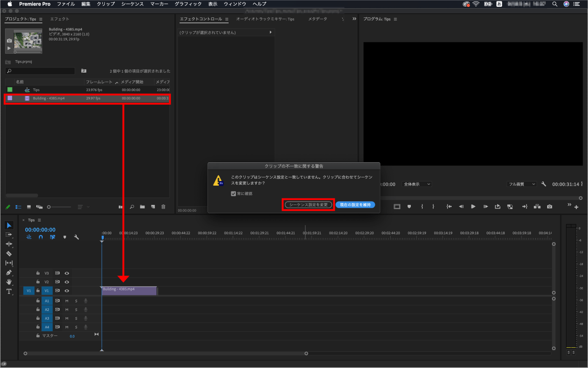Viewport: 588px width, 368px height.
Task: Expand hidden panel tabs double chevron
Action: click(x=354, y=19)
